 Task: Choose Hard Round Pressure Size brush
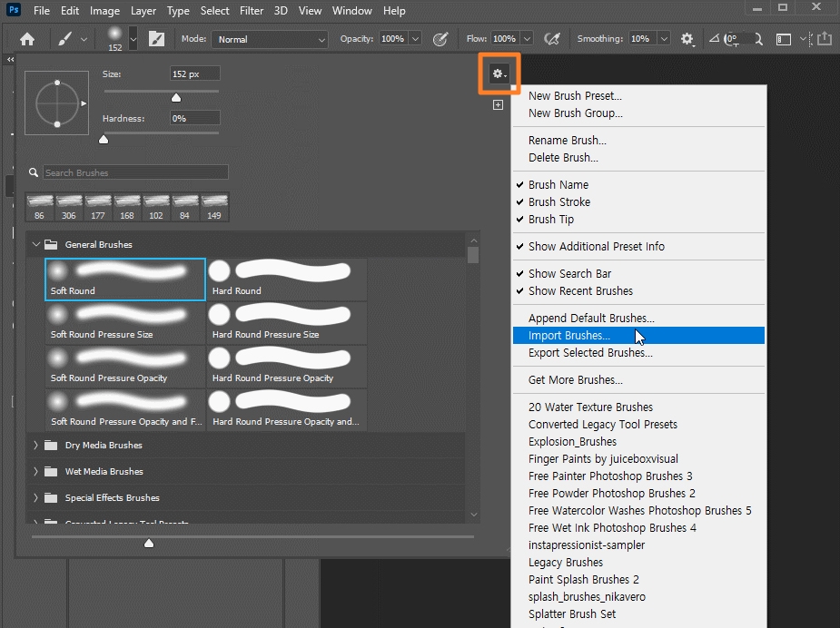[287, 323]
